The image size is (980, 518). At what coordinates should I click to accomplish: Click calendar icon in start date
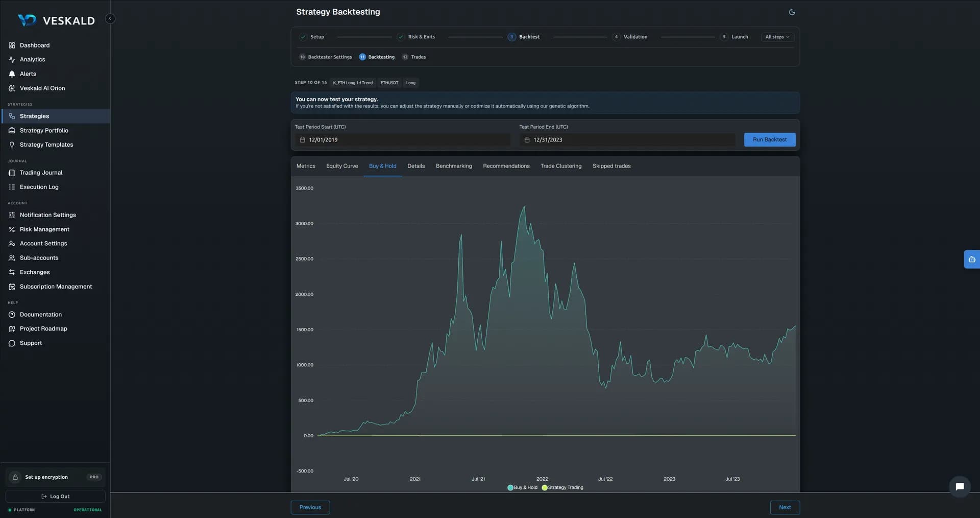tap(302, 140)
